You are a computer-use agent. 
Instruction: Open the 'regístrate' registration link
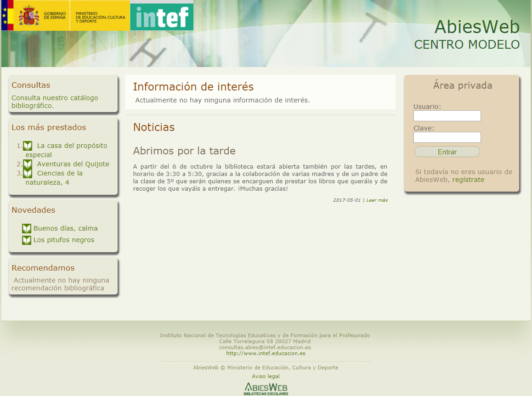[468, 180]
